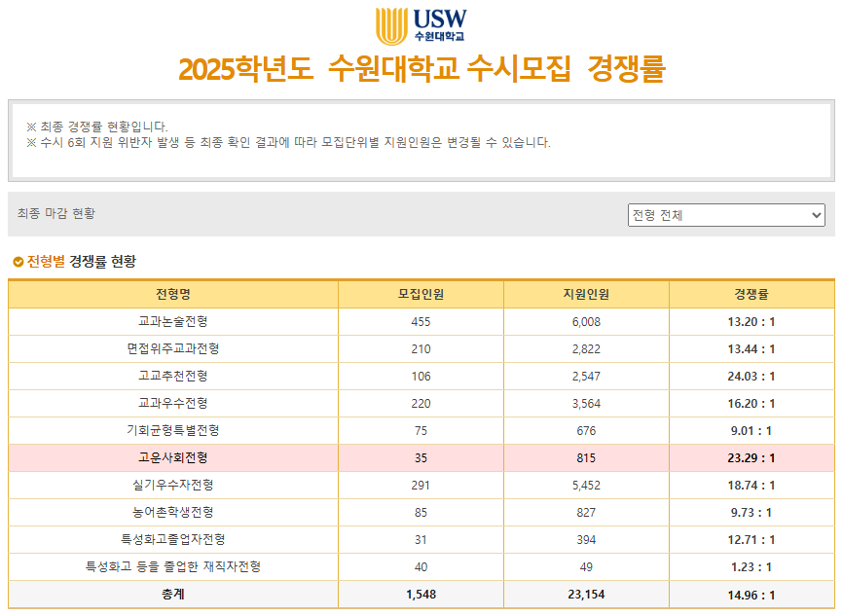Click applicant count 5,452
This screenshot has width=843, height=616.
pyautogui.click(x=586, y=486)
